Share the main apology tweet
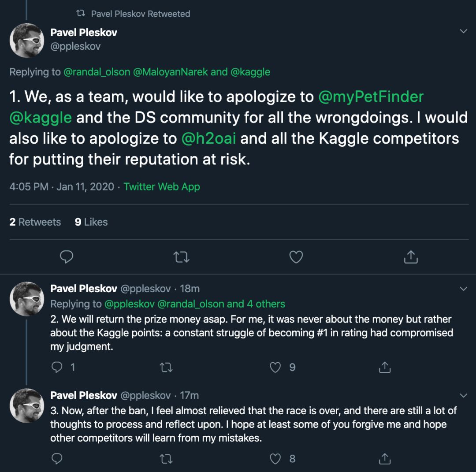This screenshot has width=476, height=472. (x=411, y=256)
